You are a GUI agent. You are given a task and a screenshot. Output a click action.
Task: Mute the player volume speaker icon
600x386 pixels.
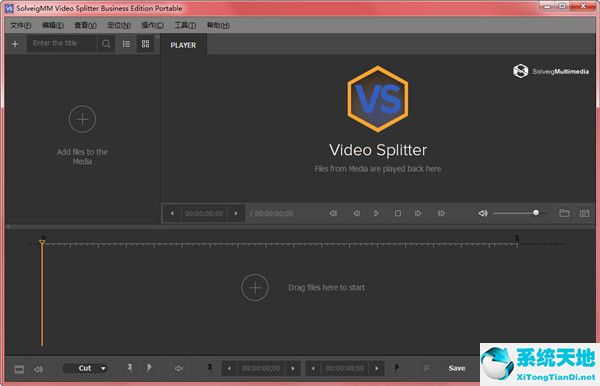tap(483, 213)
